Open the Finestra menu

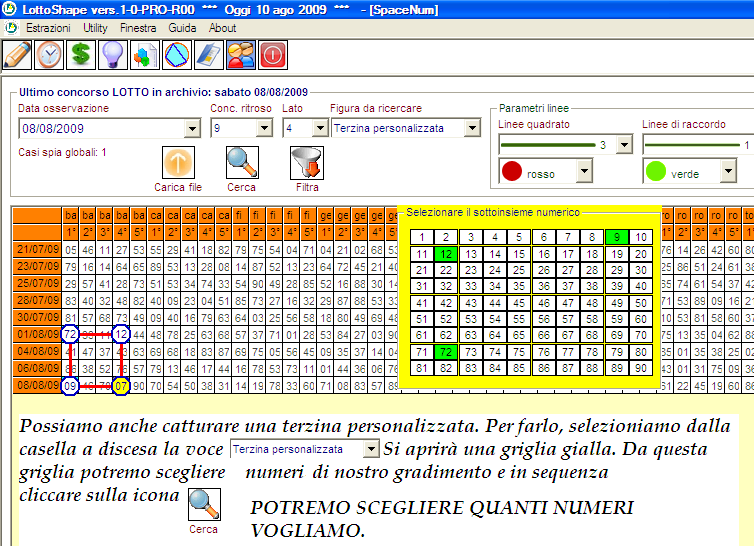point(138,28)
